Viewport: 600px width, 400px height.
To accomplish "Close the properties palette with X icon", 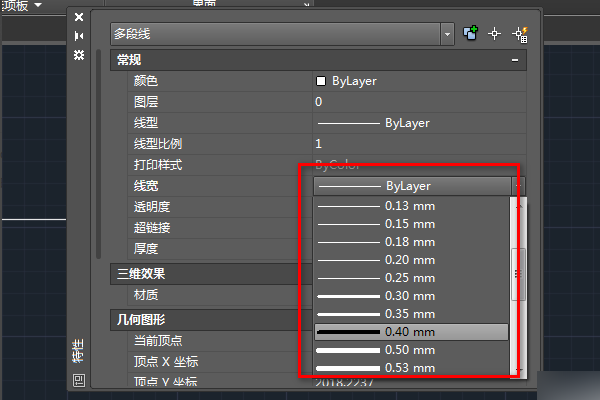I will (x=79, y=17).
